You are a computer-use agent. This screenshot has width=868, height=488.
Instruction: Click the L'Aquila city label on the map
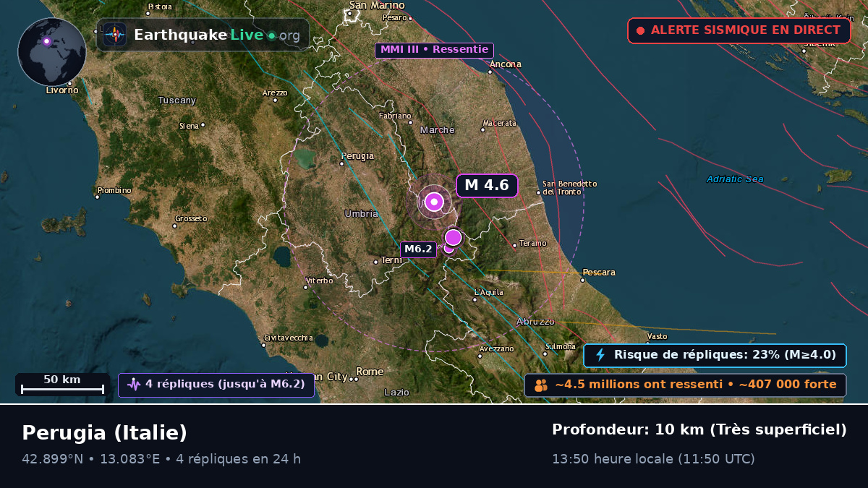coord(488,292)
